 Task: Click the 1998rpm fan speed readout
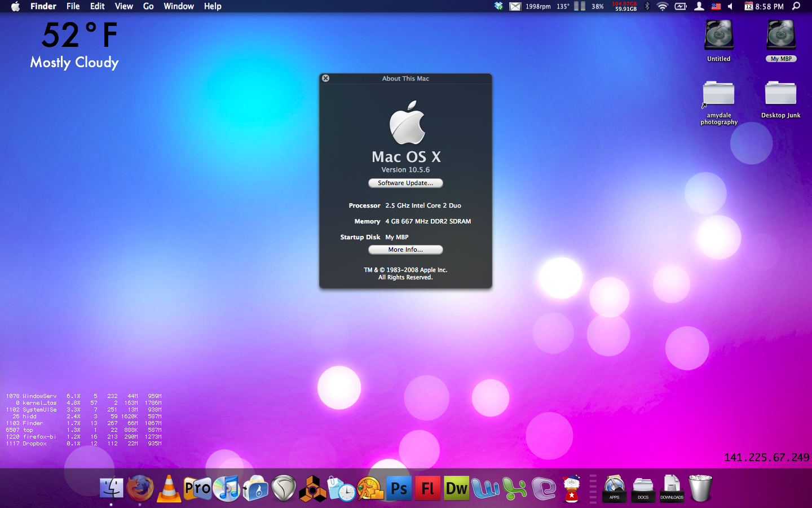pyautogui.click(x=538, y=6)
